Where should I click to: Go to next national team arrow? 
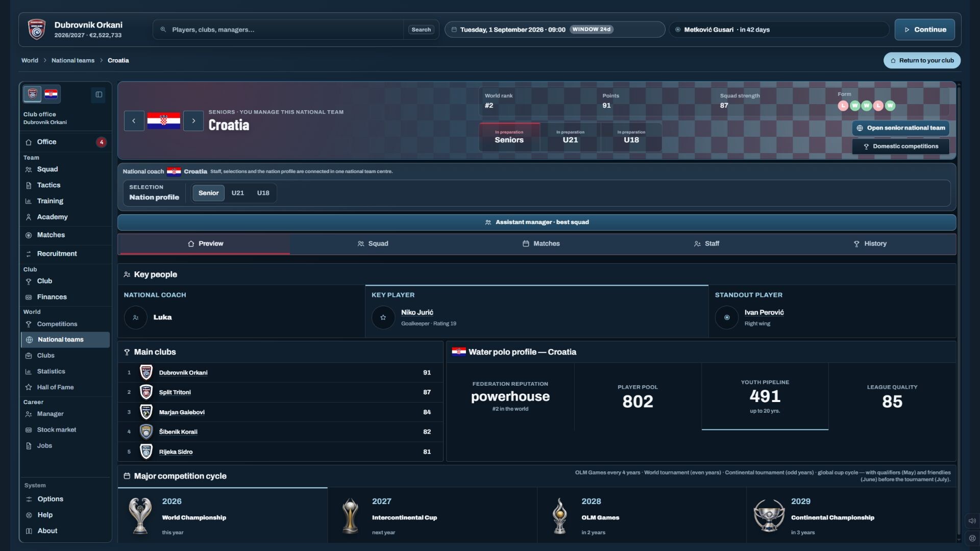(x=193, y=121)
